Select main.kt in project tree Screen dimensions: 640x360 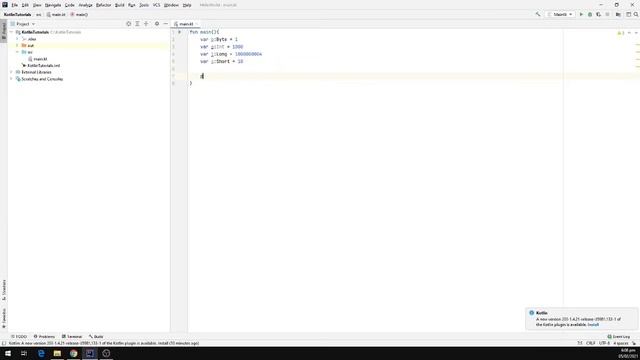pos(37,59)
